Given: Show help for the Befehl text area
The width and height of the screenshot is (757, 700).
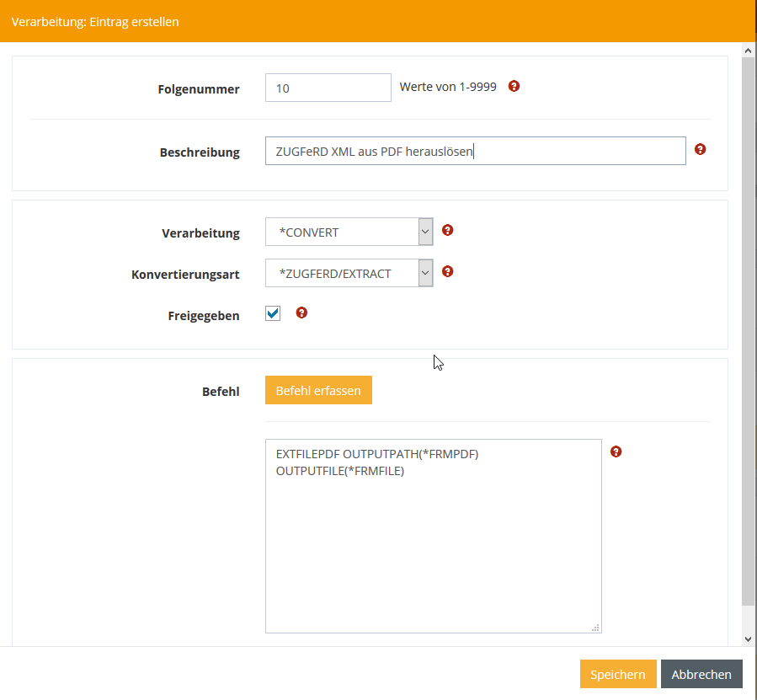Looking at the screenshot, I should (616, 452).
